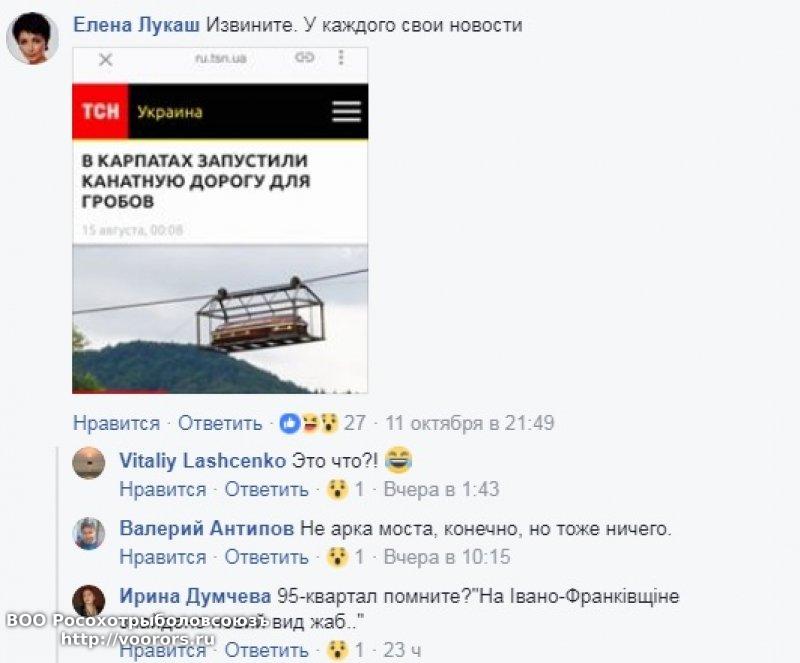Like Vitaliy Lashcenko's reply via Нравится
The height and width of the screenshot is (663, 800).
163,489
